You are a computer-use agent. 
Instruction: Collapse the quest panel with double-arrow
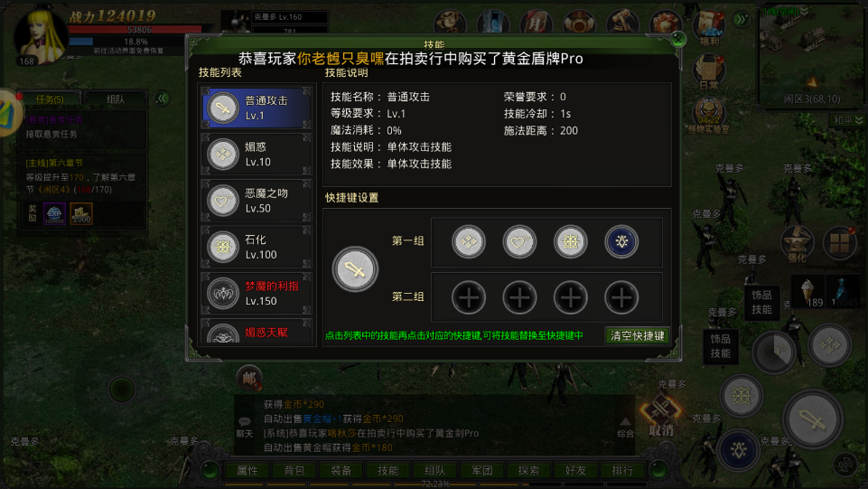pos(162,99)
